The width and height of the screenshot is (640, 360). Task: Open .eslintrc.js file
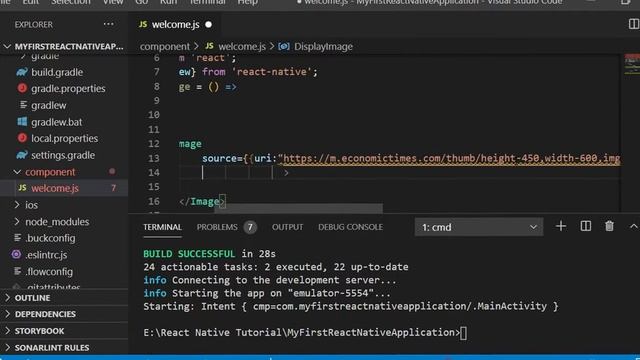[x=46, y=255]
